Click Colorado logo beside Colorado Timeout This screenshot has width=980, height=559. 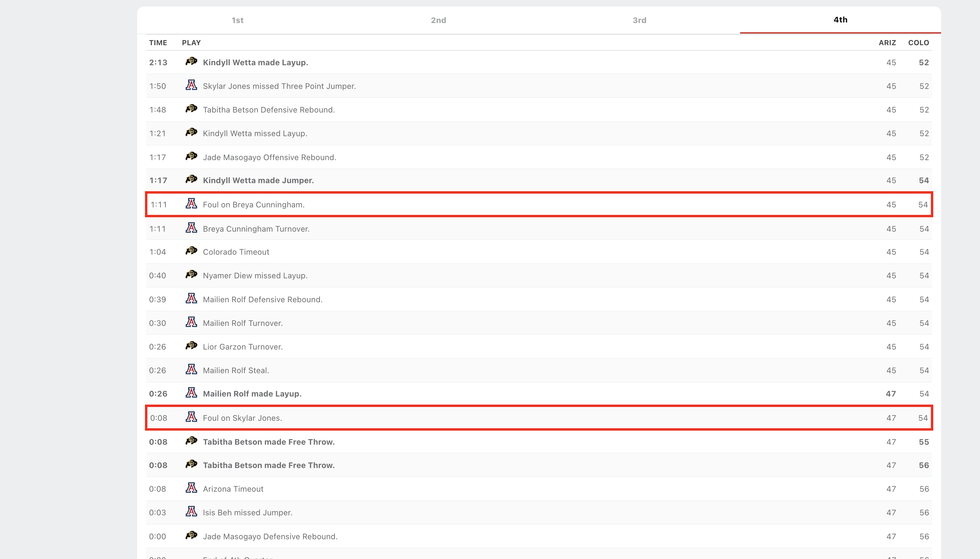pyautogui.click(x=191, y=251)
